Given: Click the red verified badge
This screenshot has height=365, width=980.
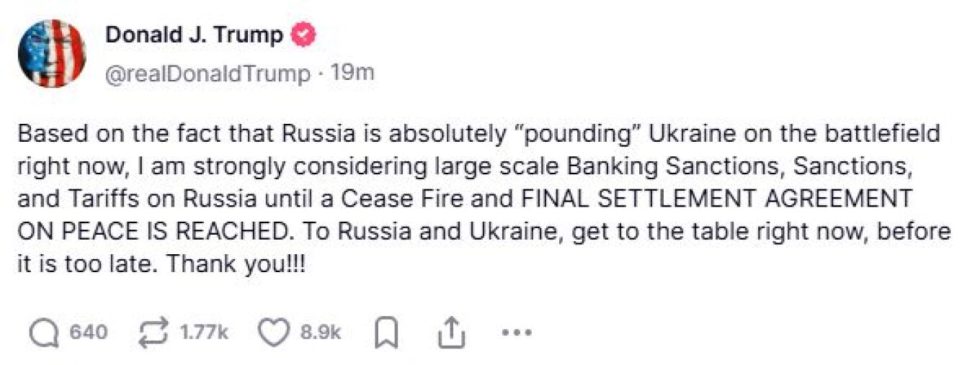Looking at the screenshot, I should pos(302,35).
